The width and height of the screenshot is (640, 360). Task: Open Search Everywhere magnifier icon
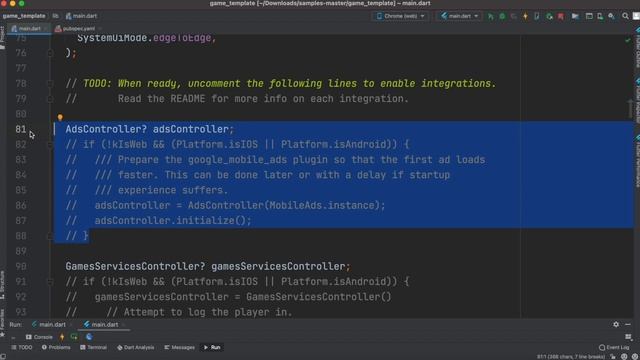[x=625, y=16]
